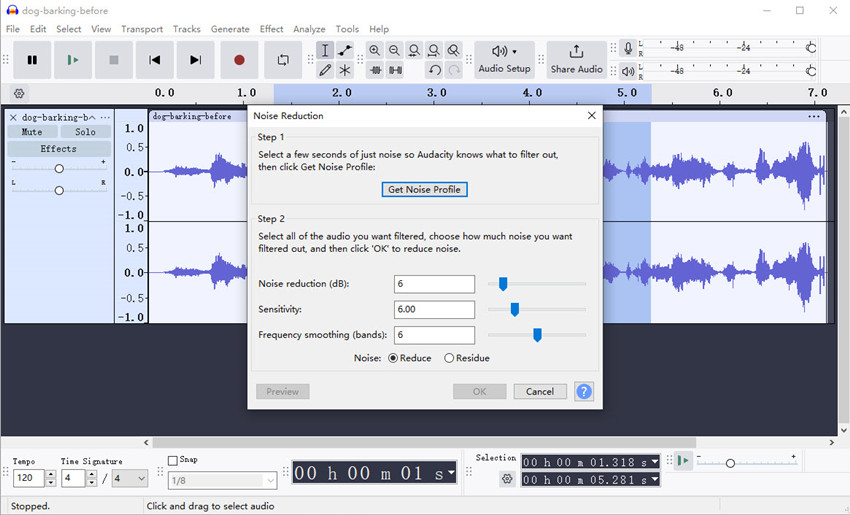Mute the dog-barking-before track
Image resolution: width=850 pixels, height=515 pixels.
point(32,132)
